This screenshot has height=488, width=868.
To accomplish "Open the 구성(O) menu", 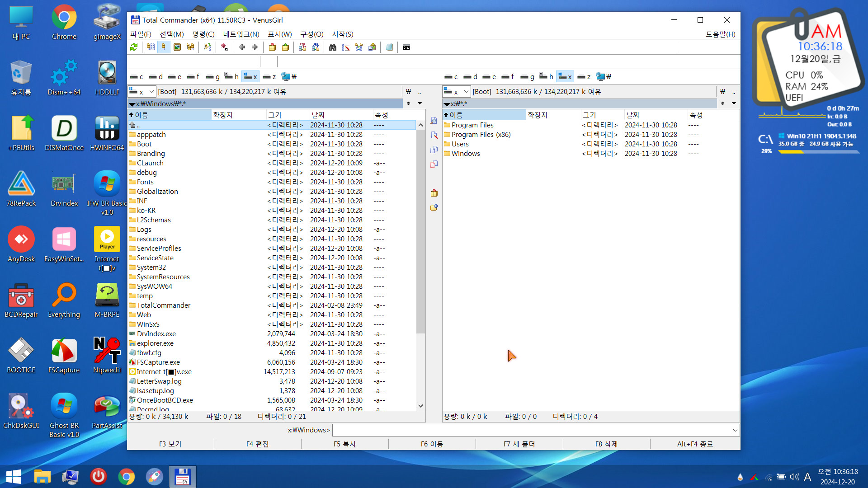I will [312, 34].
